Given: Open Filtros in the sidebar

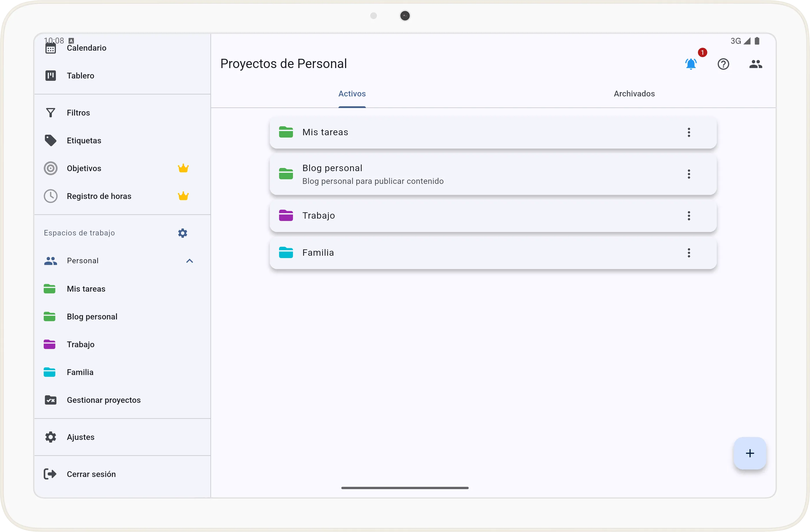Looking at the screenshot, I should (78, 113).
